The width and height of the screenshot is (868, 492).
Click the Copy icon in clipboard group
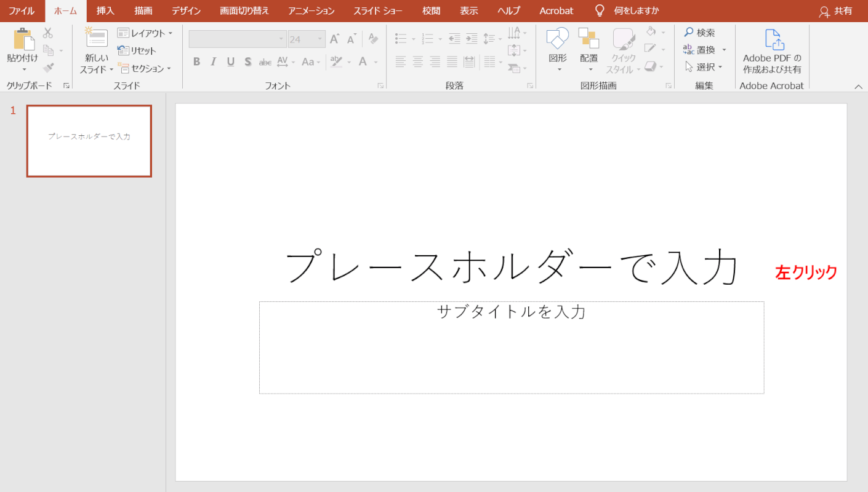[x=48, y=50]
